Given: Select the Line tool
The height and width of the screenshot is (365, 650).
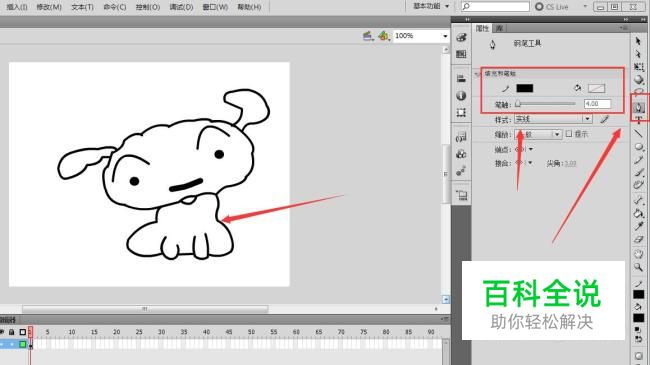Looking at the screenshot, I should 638,133.
